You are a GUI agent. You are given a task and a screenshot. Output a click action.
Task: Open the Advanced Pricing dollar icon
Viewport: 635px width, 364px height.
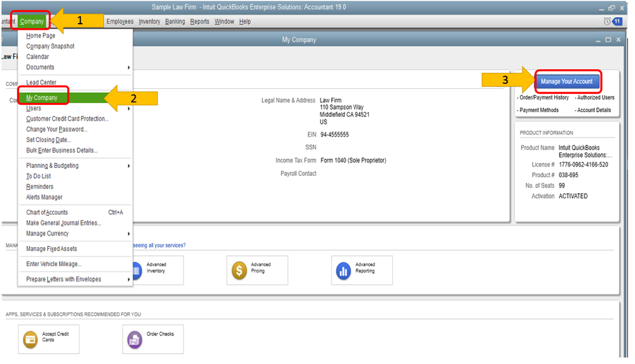(240, 271)
